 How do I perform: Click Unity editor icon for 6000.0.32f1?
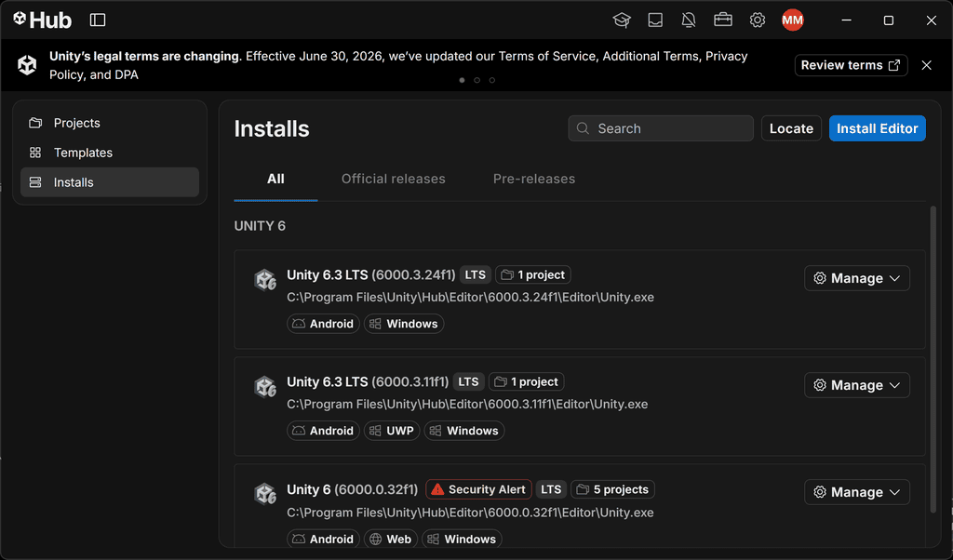265,494
